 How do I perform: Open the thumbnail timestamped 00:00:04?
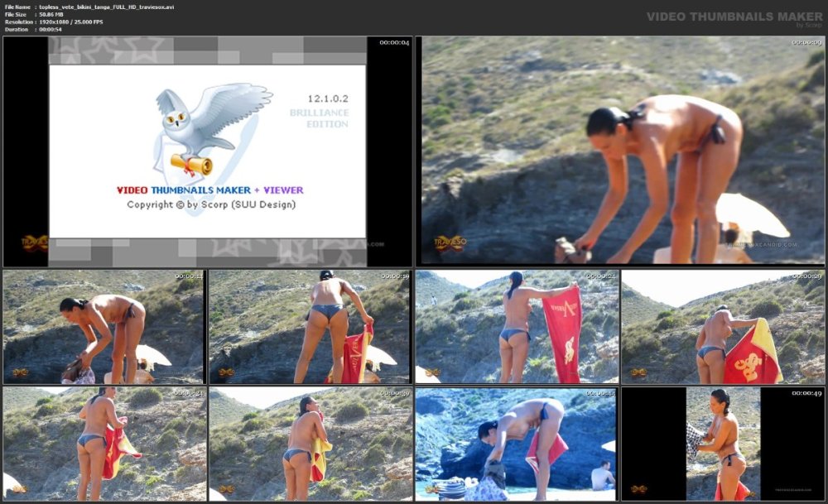pyautogui.click(x=208, y=151)
